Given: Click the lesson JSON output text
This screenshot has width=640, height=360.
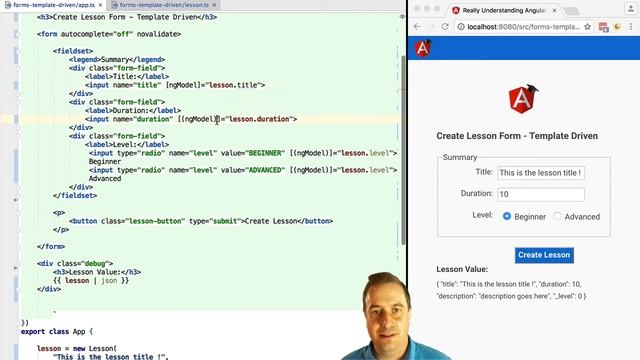Looking at the screenshot, I should tap(511, 290).
